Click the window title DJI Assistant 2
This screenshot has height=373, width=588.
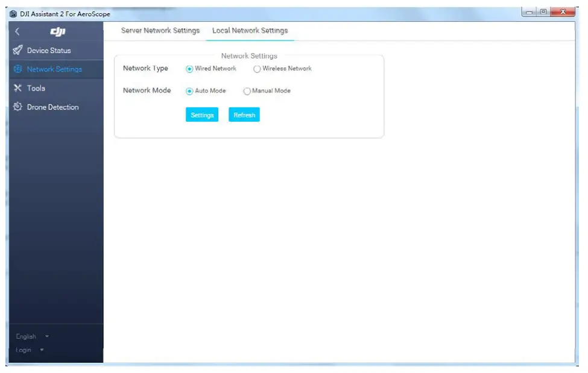[x=65, y=14]
